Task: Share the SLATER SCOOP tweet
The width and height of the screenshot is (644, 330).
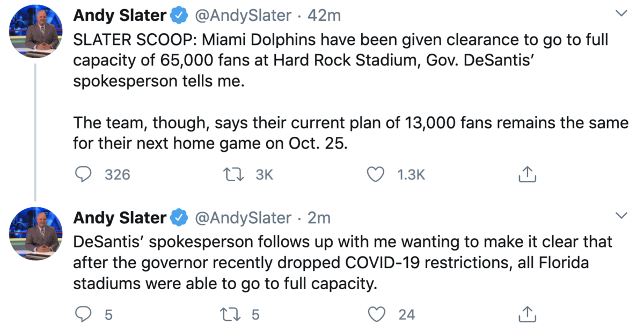Action: [527, 174]
